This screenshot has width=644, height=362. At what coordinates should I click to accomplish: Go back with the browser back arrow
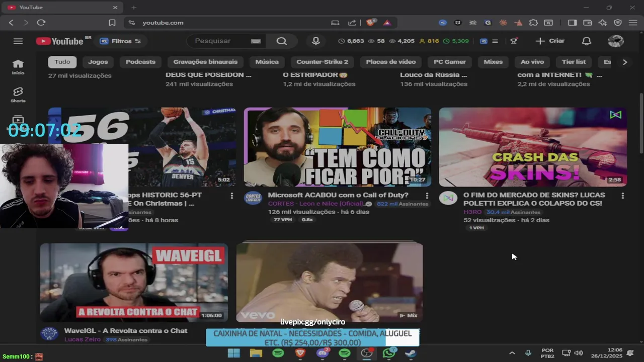click(x=11, y=23)
